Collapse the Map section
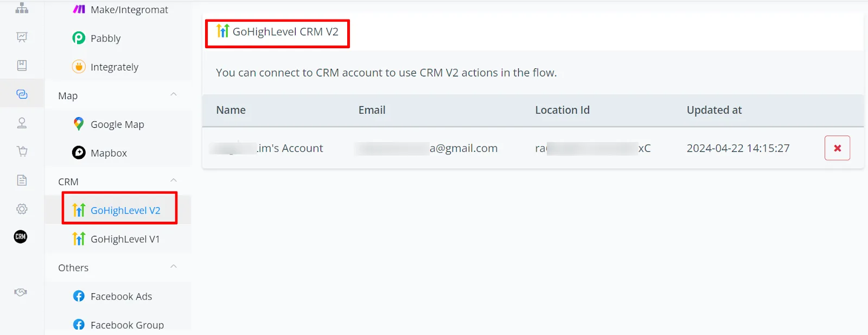 coord(174,94)
